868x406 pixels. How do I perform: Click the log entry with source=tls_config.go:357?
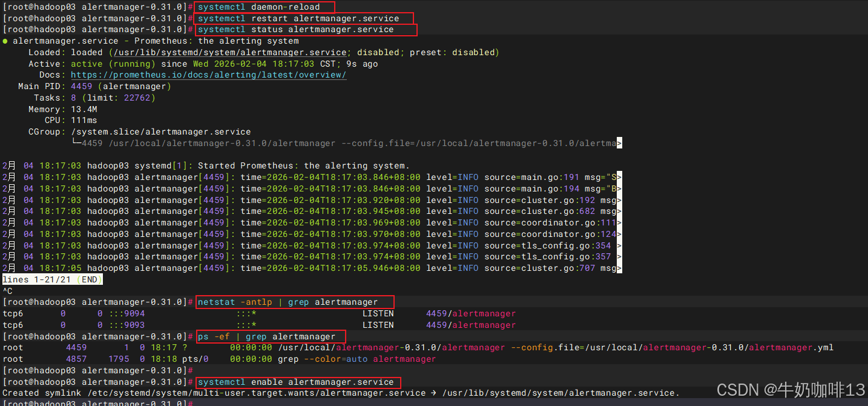(x=312, y=256)
